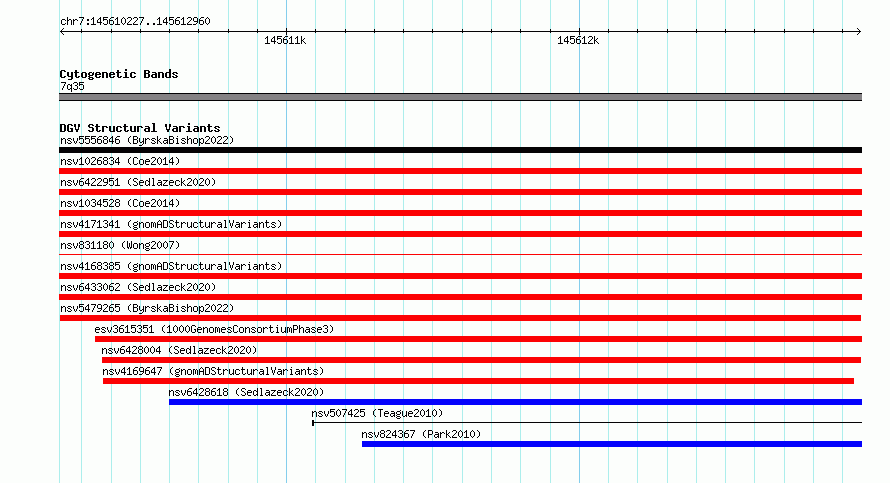Viewport: 890px width, 483px height.
Task: Click the blue nsv6428618 variant bar
Action: pos(515,402)
